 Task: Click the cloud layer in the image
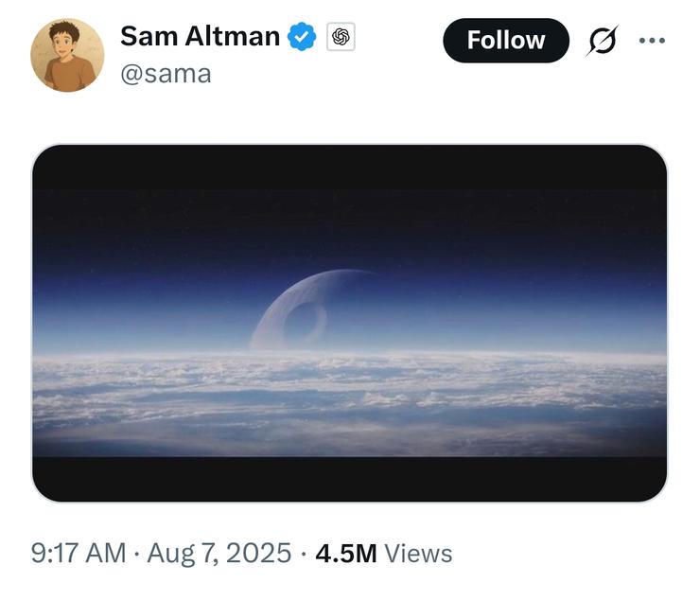pos(349,397)
